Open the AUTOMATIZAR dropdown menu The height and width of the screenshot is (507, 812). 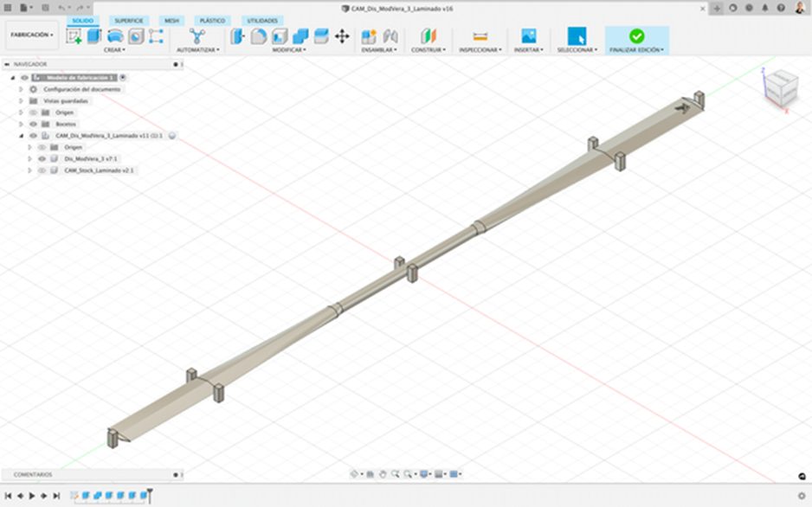tap(198, 49)
